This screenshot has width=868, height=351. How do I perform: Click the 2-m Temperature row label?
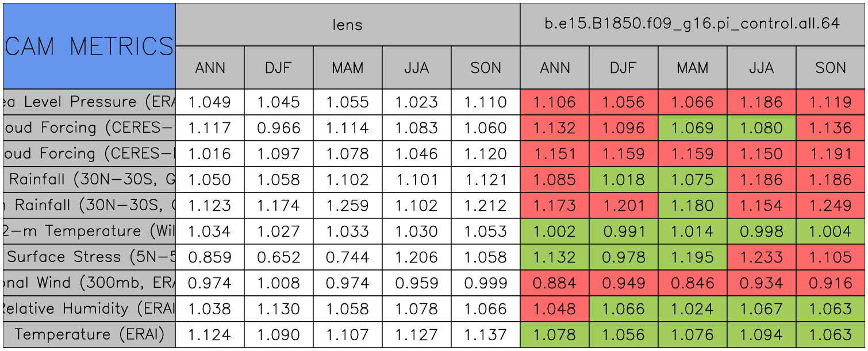[89, 231]
